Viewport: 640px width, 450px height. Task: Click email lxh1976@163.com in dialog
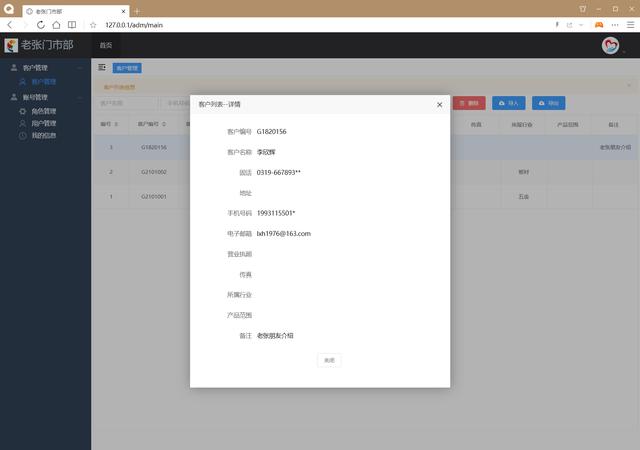coord(284,234)
